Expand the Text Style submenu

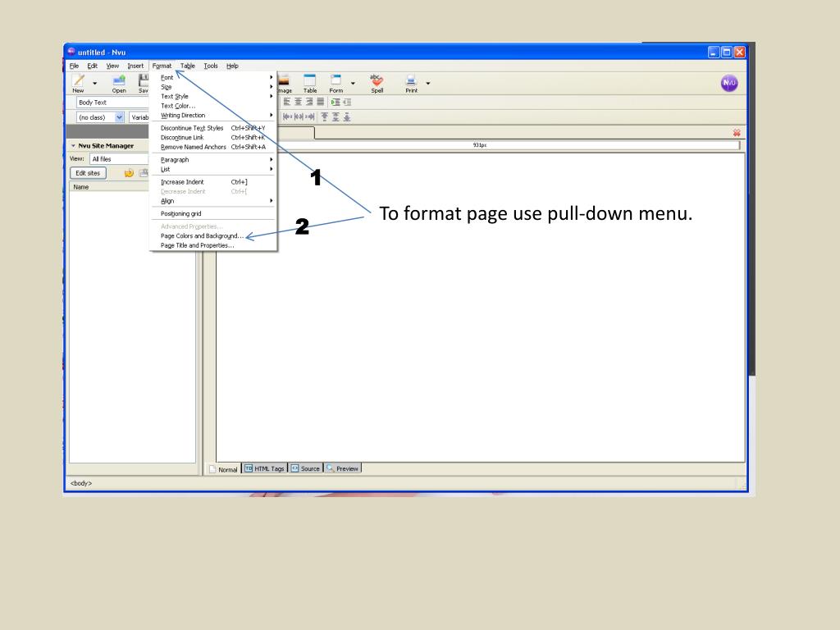pyautogui.click(x=214, y=97)
